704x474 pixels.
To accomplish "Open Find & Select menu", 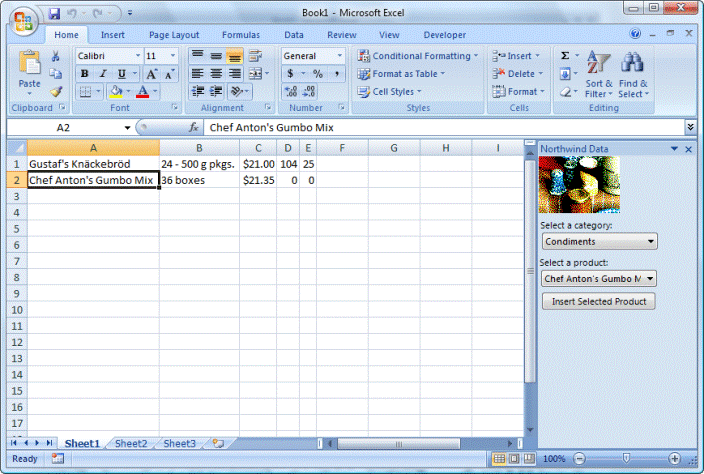I will [x=633, y=74].
